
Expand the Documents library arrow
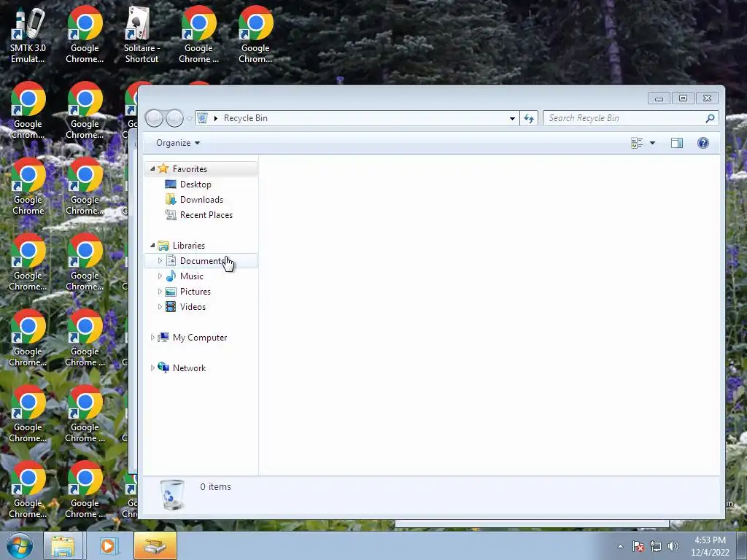pyautogui.click(x=160, y=261)
